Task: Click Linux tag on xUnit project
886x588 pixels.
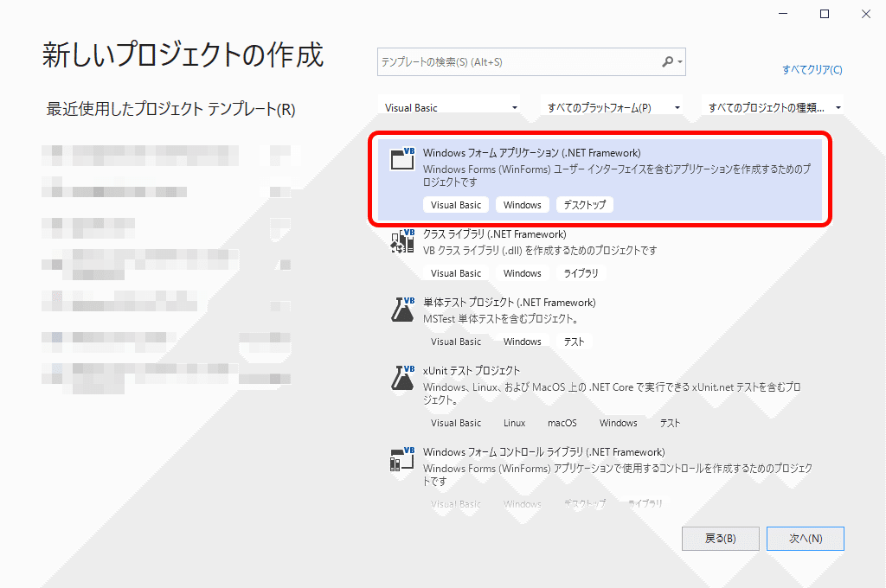Action: tap(514, 423)
